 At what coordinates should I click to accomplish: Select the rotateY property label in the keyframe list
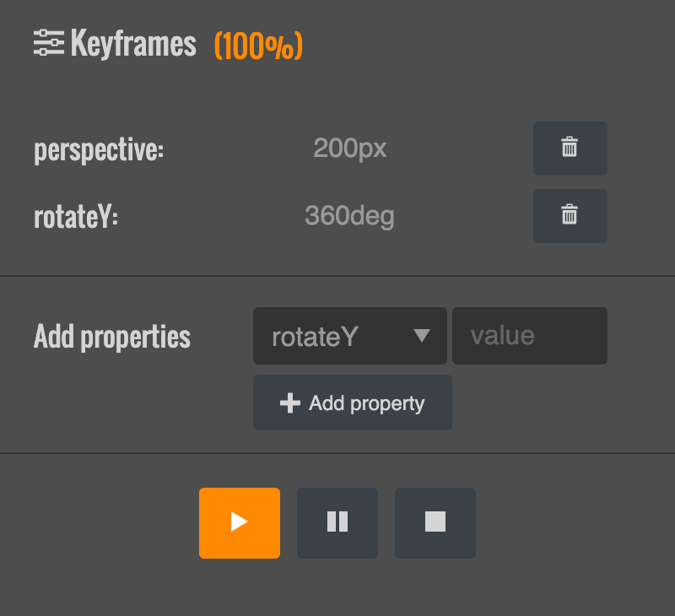(x=76, y=218)
